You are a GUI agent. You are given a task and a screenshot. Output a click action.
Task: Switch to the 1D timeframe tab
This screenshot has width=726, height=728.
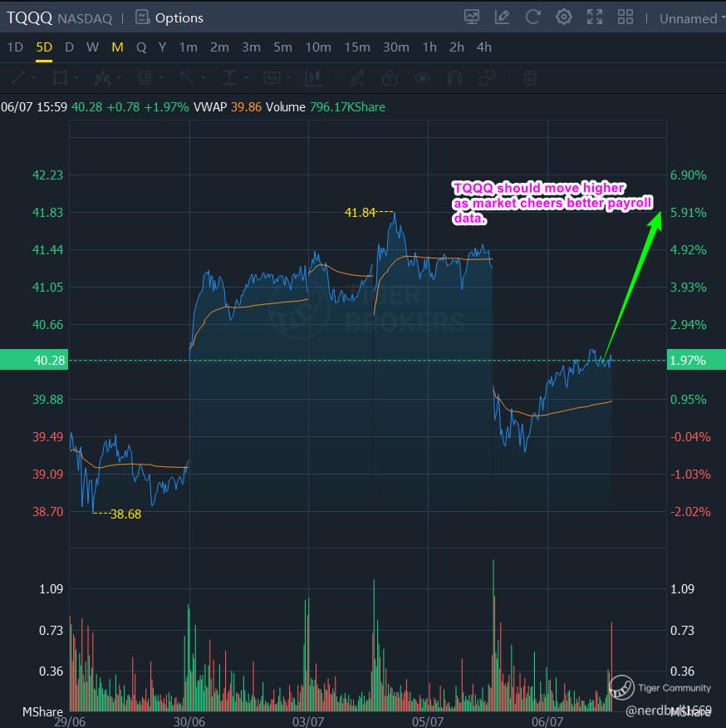(15, 47)
